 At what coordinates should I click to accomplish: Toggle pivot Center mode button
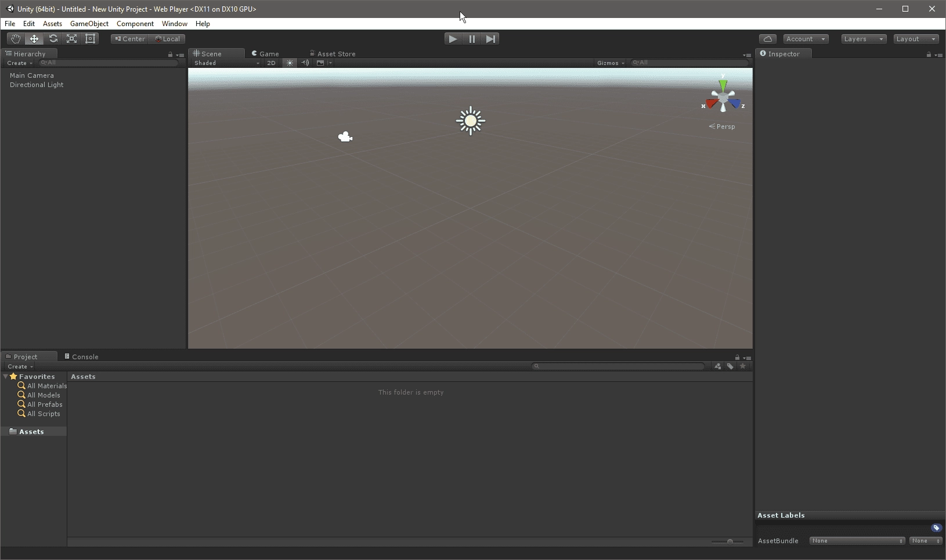129,39
